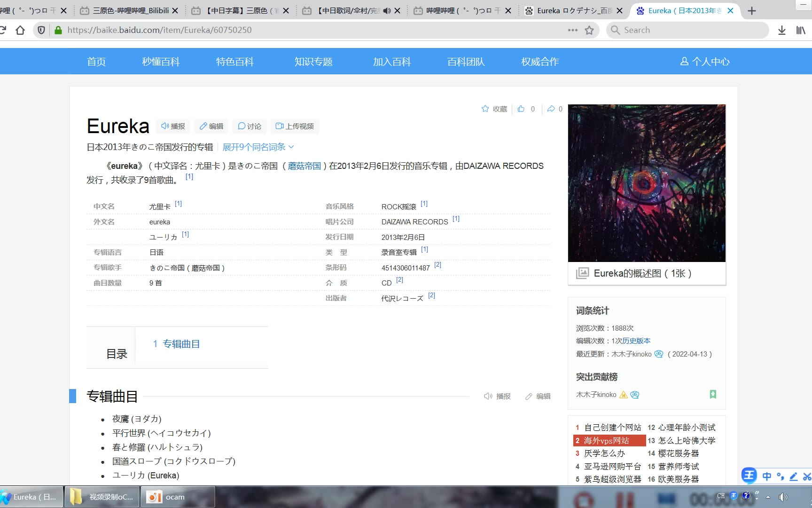The image size is (812, 508).
Task: Click the track 夜鷹 (ヨダカ)
Action: (x=137, y=419)
